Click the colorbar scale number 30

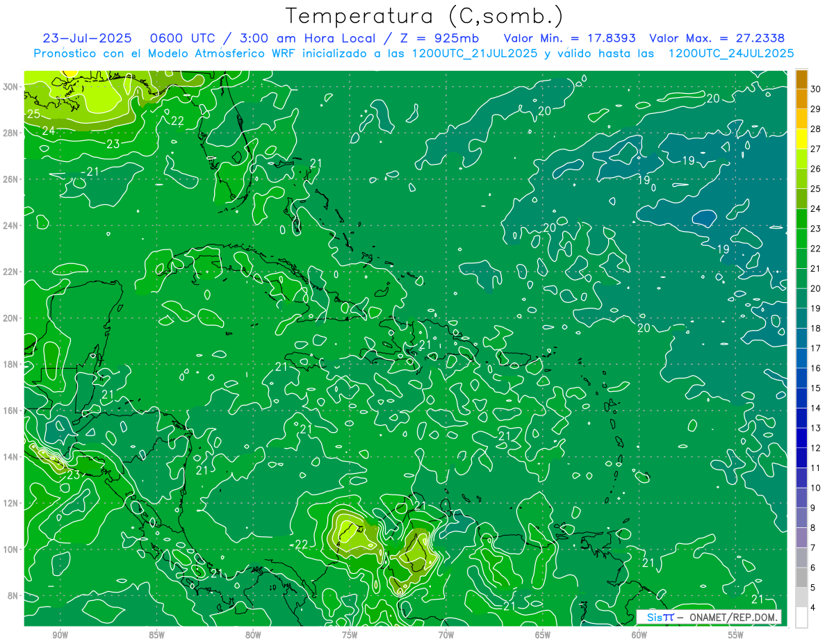pyautogui.click(x=815, y=89)
